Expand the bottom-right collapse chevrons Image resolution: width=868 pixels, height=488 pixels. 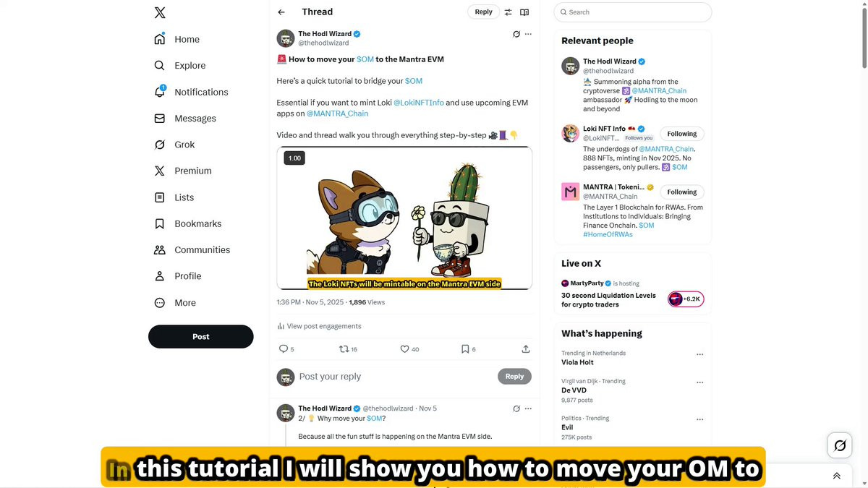(x=836, y=476)
